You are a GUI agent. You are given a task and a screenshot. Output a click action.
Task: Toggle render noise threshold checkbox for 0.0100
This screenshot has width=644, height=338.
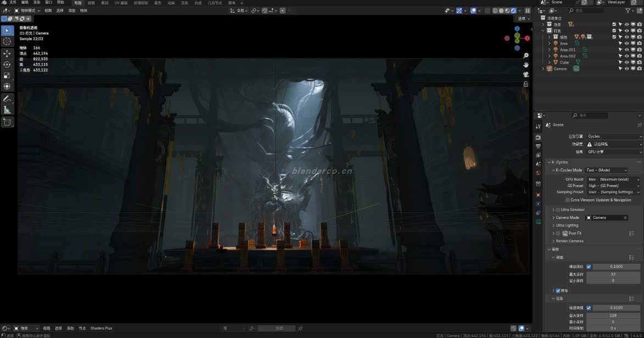589,308
